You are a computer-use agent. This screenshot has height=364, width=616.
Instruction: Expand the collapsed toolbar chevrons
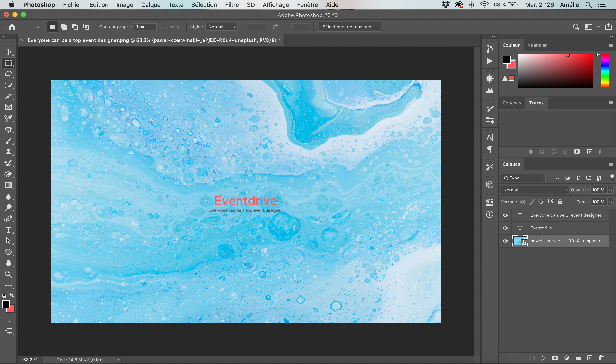coord(4,37)
